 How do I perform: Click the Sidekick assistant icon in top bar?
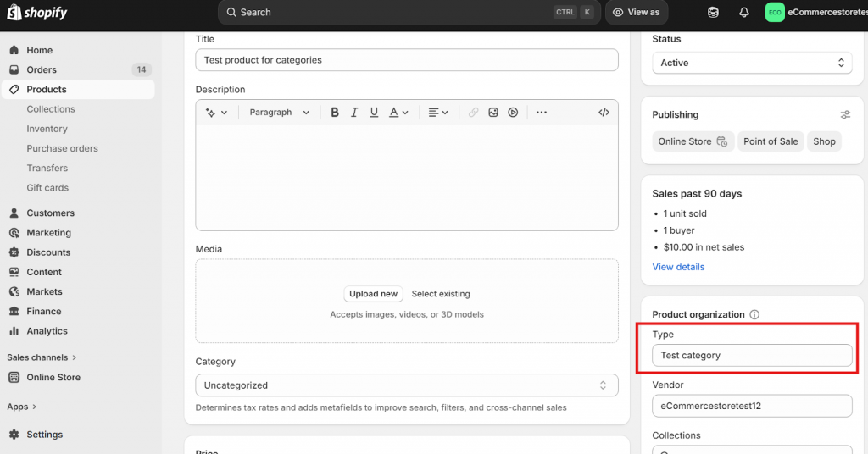tap(714, 13)
